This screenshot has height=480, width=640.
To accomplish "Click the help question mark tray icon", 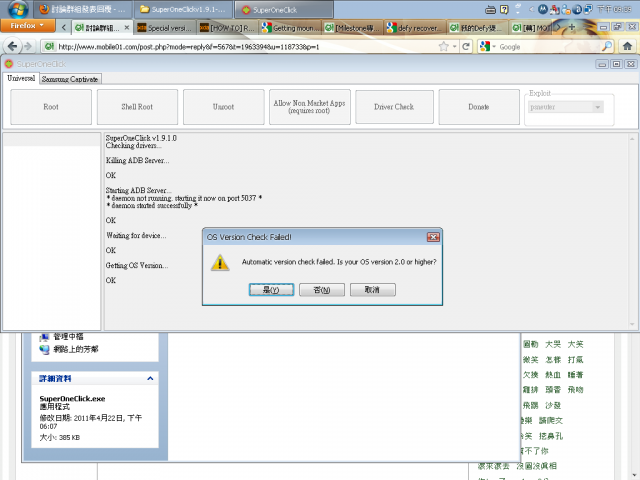I will 504,9.
